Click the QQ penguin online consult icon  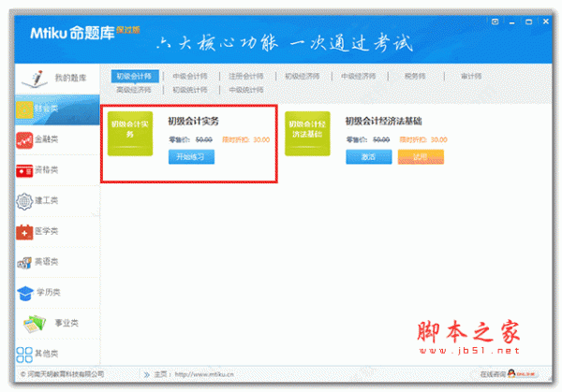(x=511, y=373)
